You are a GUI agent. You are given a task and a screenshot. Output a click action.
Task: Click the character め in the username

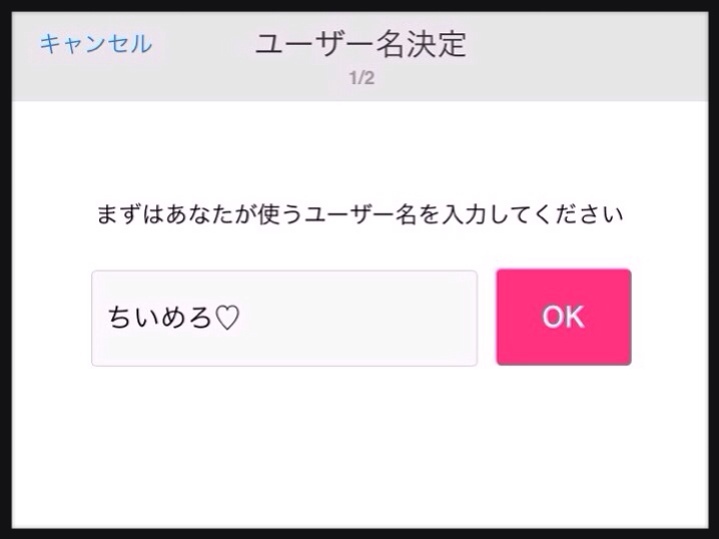point(173,317)
